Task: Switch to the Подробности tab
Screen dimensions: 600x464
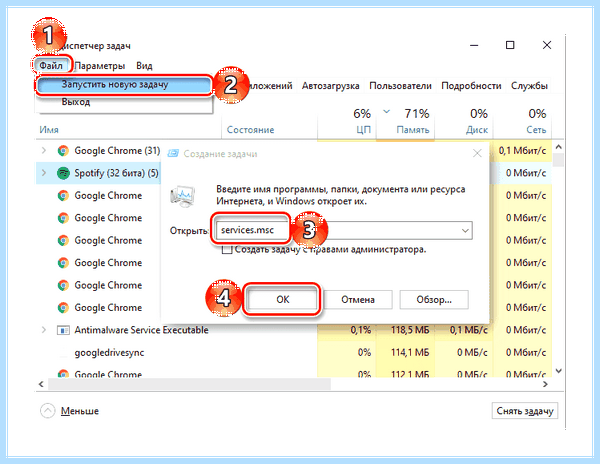Action: tap(471, 86)
